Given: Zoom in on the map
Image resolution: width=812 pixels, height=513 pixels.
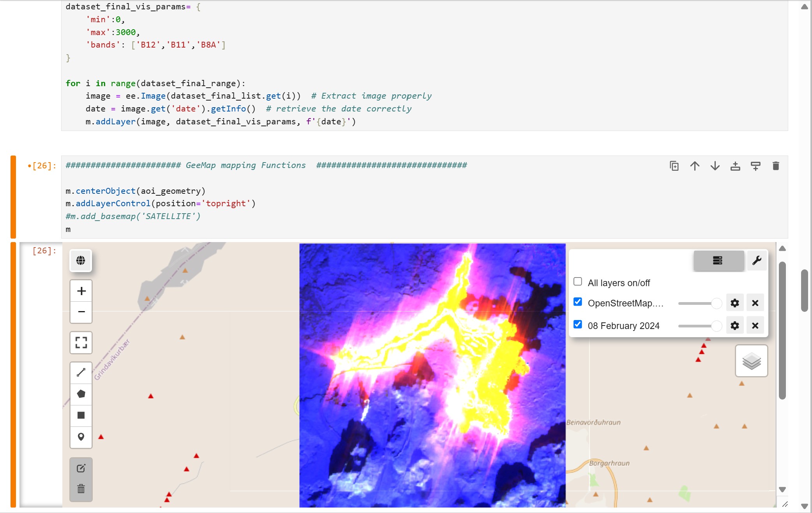Looking at the screenshot, I should pos(81,291).
